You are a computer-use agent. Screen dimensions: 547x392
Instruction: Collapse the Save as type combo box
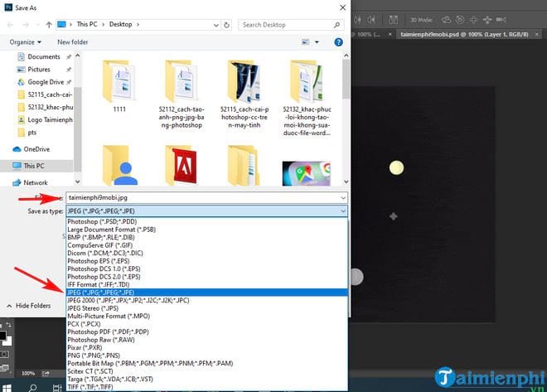[343, 211]
